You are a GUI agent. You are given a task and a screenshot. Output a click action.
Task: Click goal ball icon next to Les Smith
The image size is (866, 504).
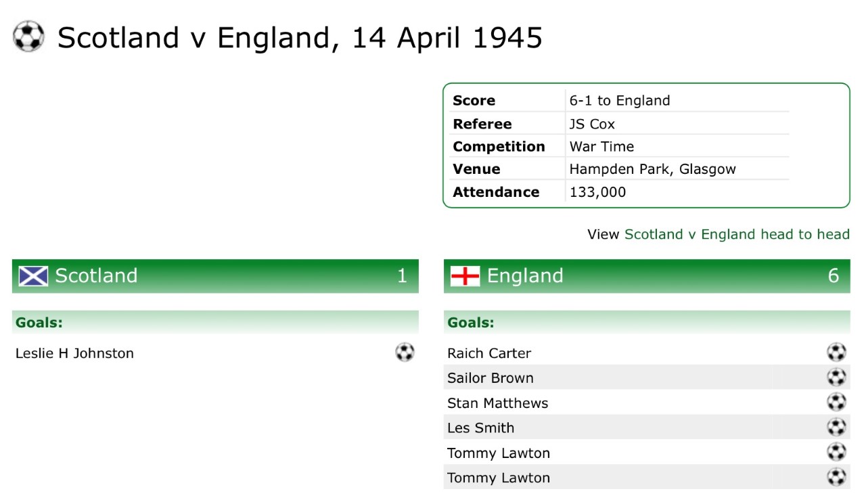point(836,428)
